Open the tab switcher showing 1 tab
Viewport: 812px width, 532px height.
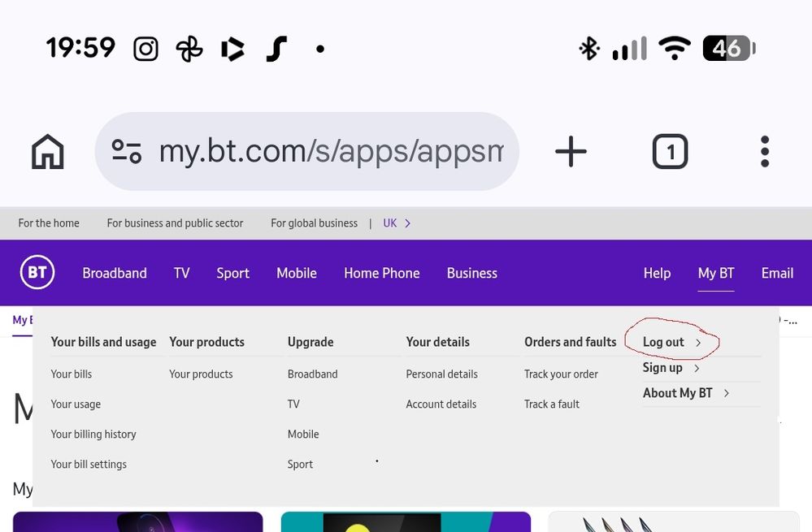pyautogui.click(x=670, y=152)
